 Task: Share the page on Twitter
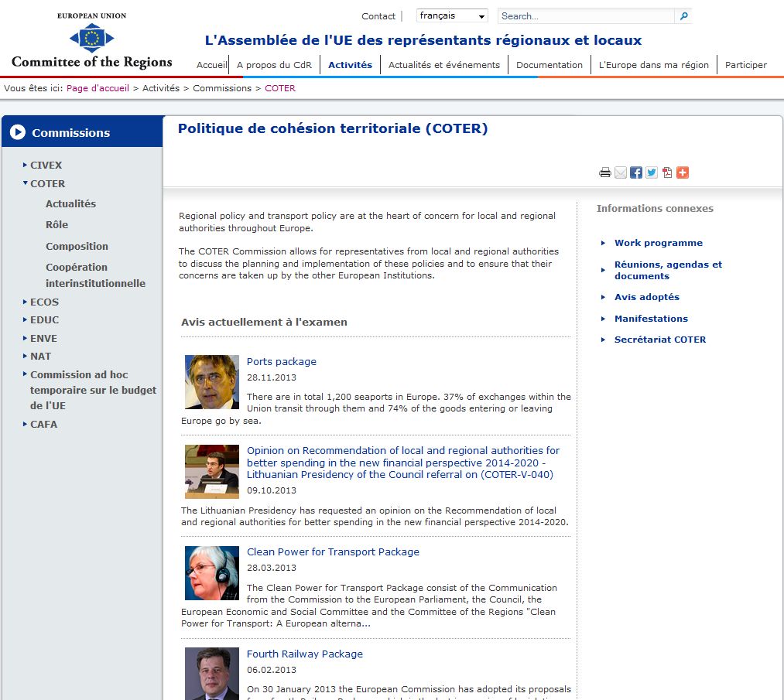(652, 173)
